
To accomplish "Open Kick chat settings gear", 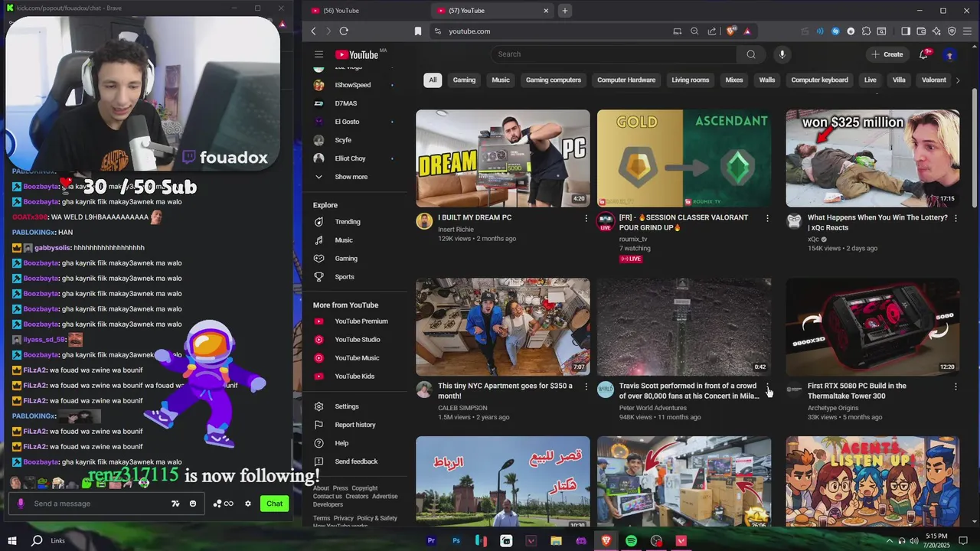I will point(247,504).
